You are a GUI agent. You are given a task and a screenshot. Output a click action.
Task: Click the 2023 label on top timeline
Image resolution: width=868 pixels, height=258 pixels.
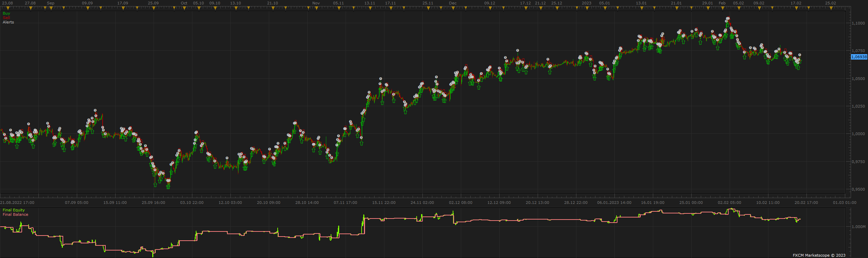[x=587, y=3]
